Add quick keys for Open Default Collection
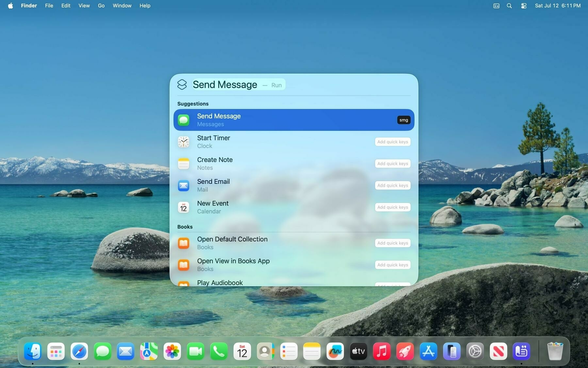Viewport: 588px width, 368px height. (x=393, y=243)
